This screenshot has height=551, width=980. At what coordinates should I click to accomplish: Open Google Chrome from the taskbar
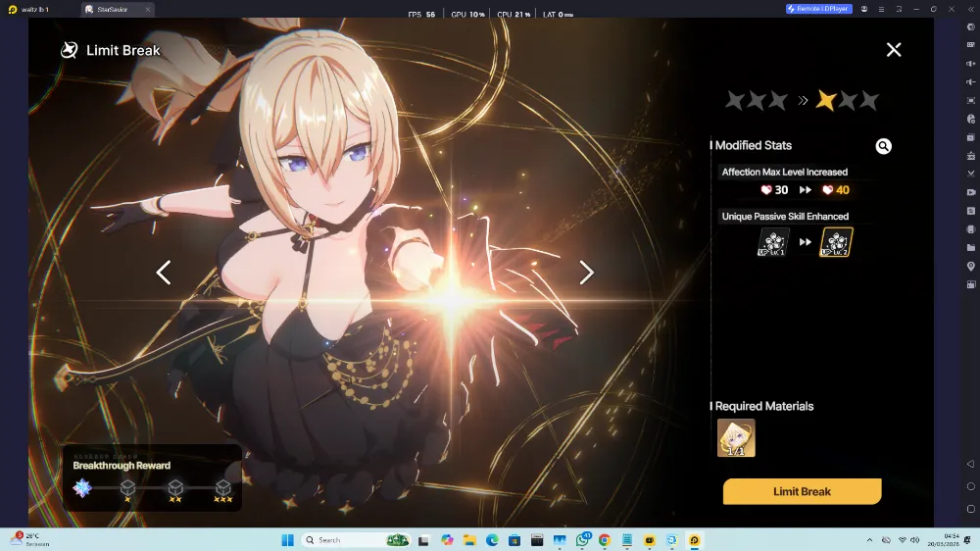tap(605, 540)
